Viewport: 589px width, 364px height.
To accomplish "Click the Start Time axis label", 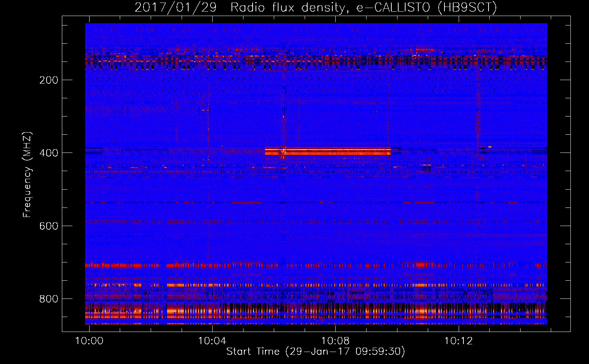I will [x=316, y=352].
